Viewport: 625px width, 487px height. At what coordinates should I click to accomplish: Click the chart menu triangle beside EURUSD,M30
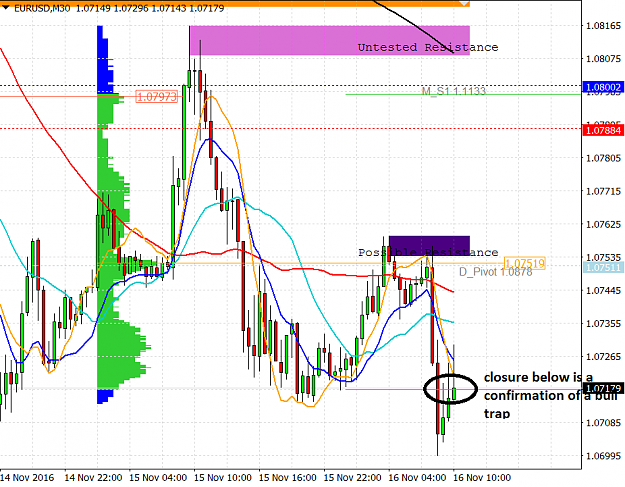6,7
